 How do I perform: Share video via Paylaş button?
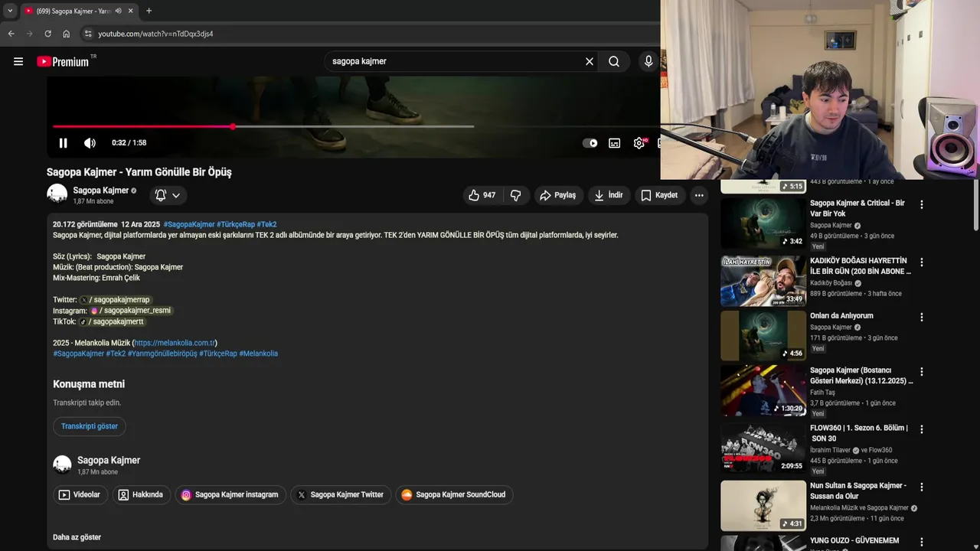pos(558,195)
